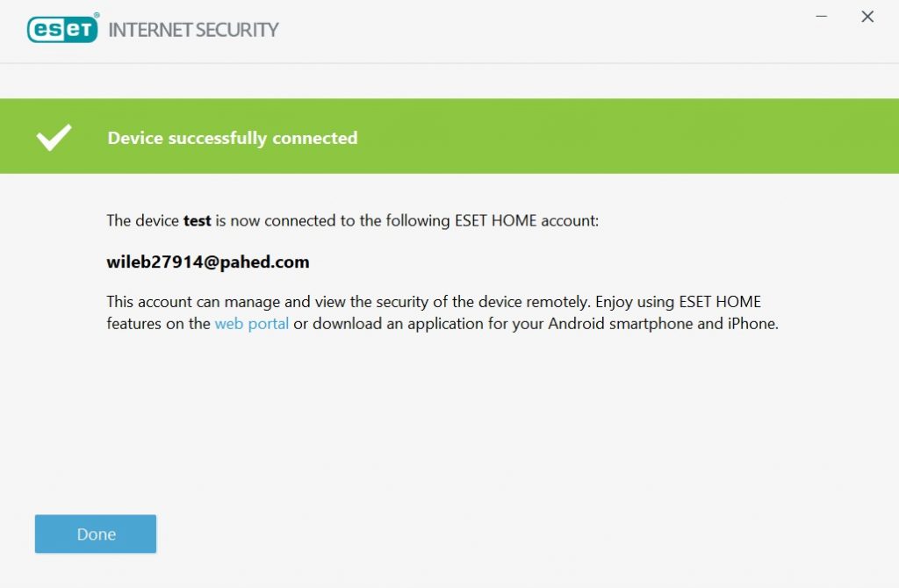Click the INTERNET SECURITY title text

(193, 30)
